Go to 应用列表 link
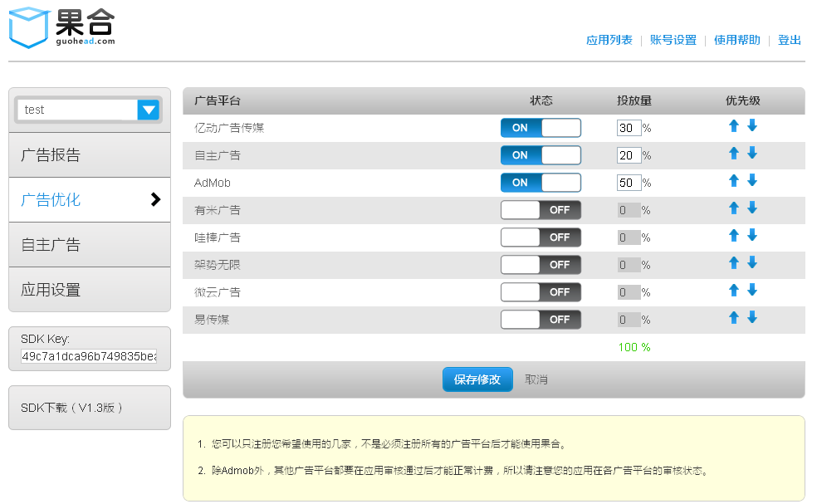The image size is (817, 504). tap(609, 40)
